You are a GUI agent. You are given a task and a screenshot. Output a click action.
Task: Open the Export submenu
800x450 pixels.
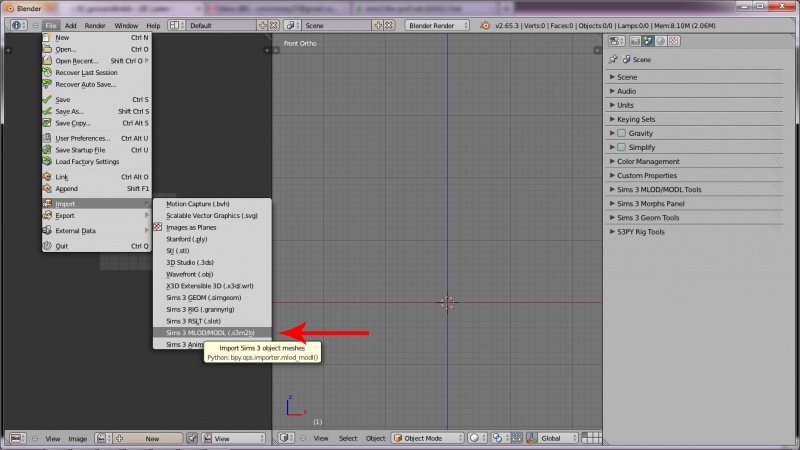pyautogui.click(x=96, y=215)
